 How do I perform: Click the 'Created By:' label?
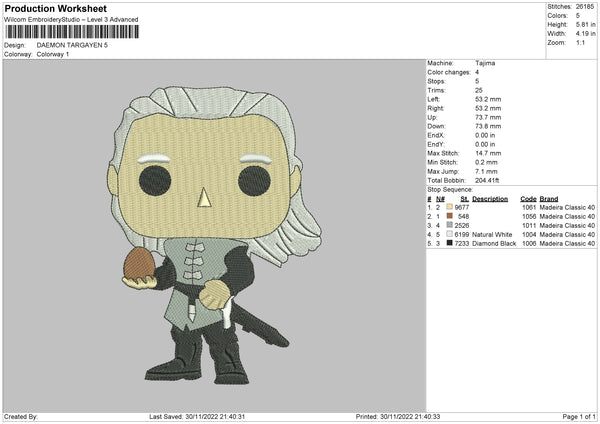21,416
